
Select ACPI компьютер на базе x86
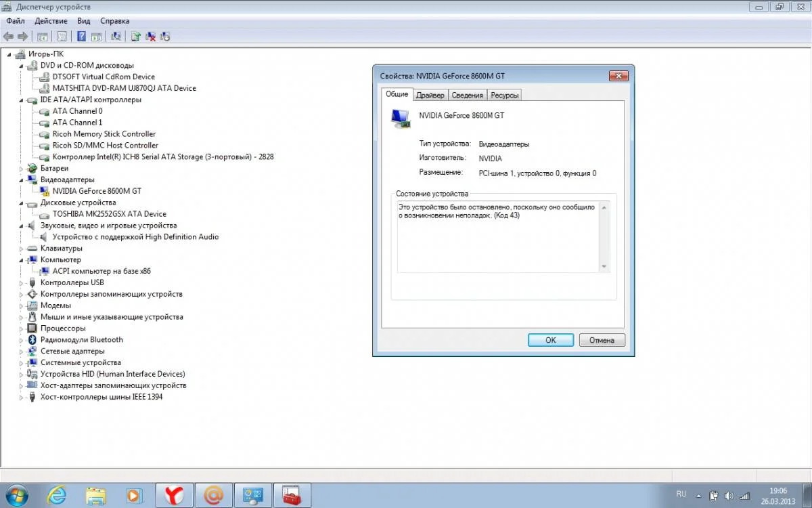point(101,271)
